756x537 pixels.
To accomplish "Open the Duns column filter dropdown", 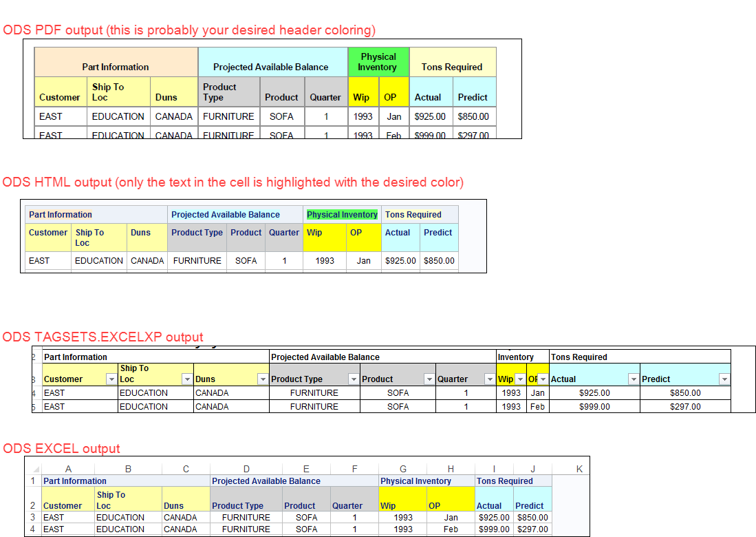I will point(261,379).
